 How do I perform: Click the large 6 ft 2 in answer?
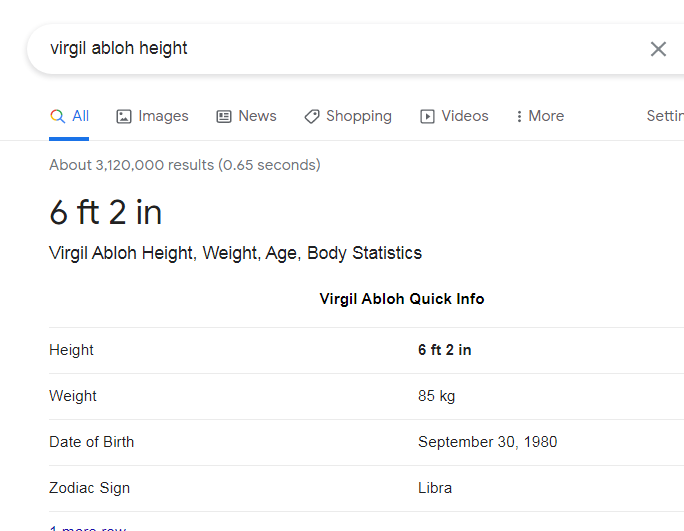(106, 212)
